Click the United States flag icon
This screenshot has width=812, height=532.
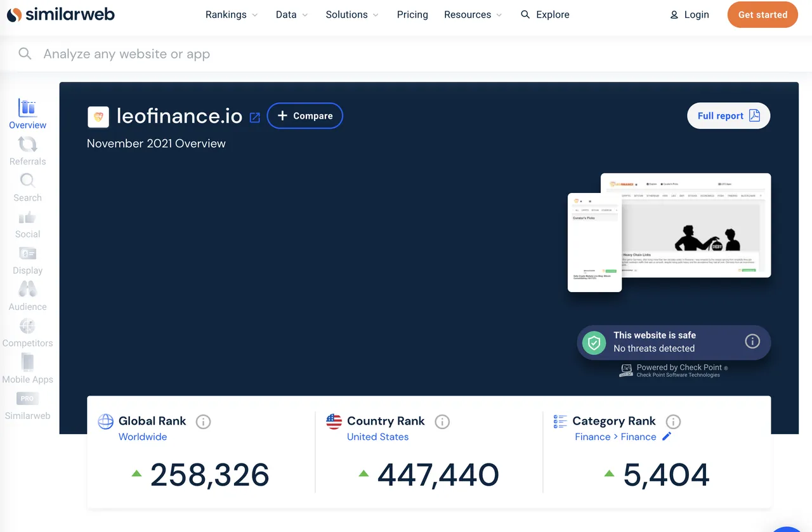334,422
